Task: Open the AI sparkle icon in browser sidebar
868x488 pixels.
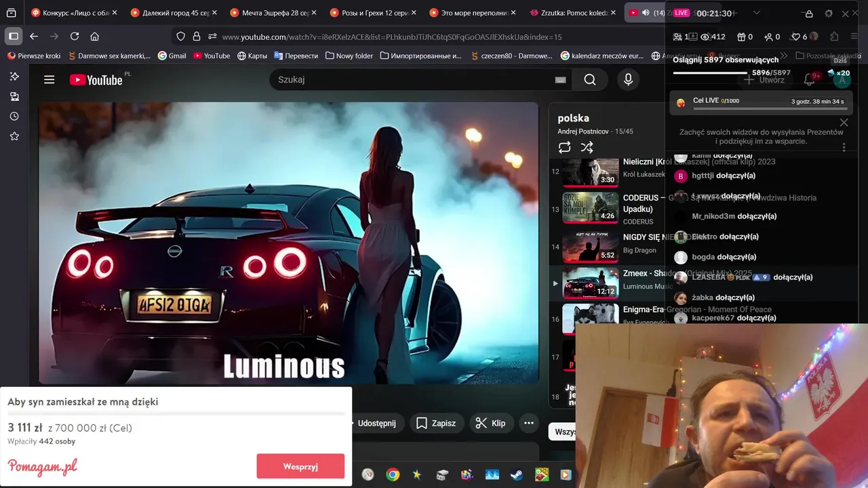Action: coord(14,77)
